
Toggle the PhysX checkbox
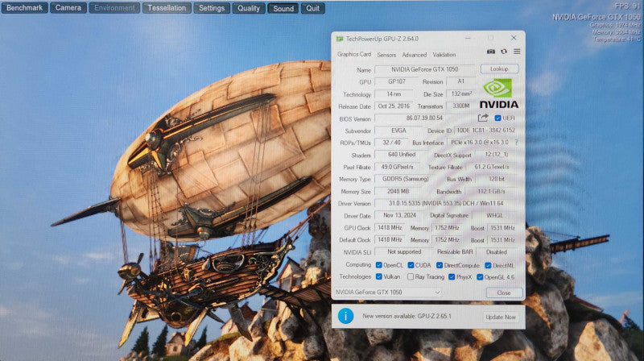coord(452,276)
